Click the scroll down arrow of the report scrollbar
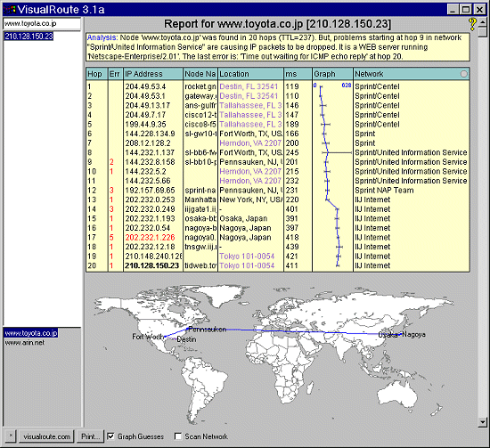 click(x=483, y=422)
